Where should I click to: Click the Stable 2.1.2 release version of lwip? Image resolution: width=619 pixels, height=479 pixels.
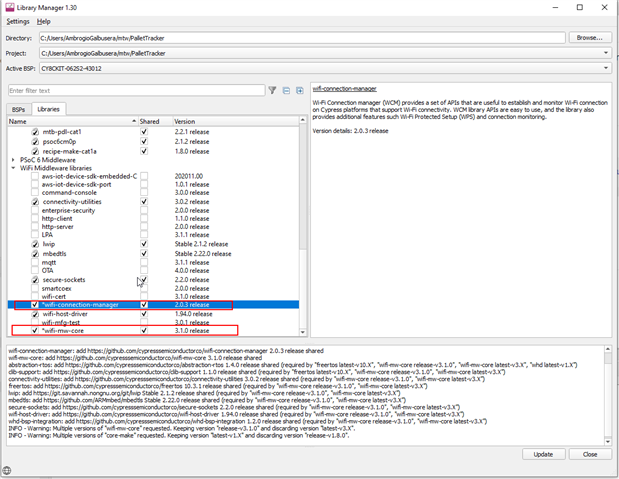[x=201, y=244]
